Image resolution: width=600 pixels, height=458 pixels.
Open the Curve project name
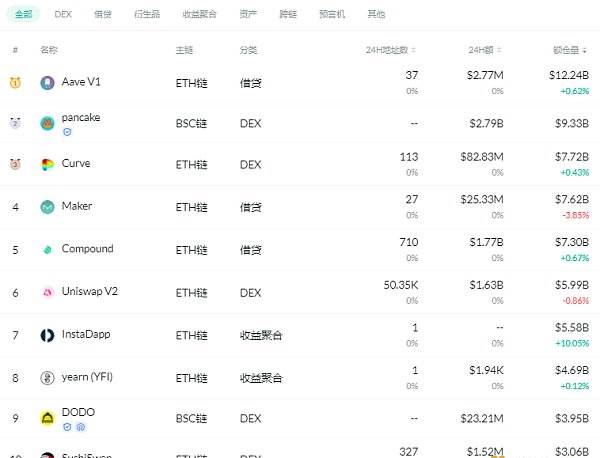pyautogui.click(x=76, y=163)
